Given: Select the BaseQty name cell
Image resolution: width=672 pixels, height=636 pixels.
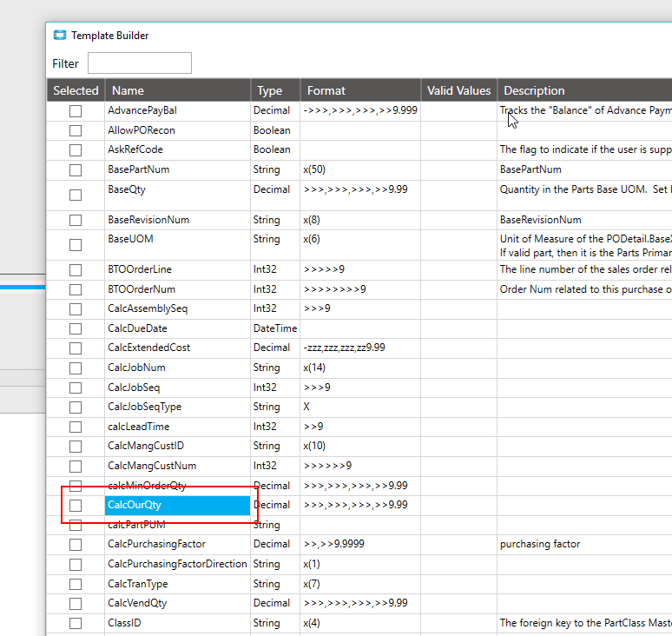Looking at the screenshot, I should point(178,195).
